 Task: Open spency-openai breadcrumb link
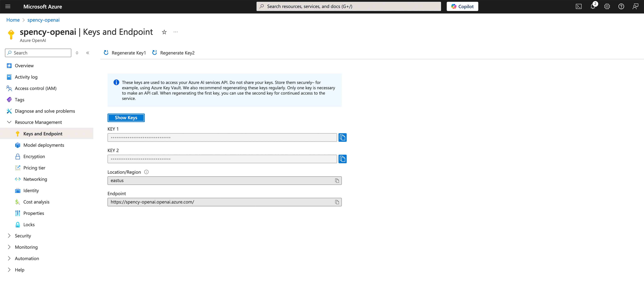[43, 20]
